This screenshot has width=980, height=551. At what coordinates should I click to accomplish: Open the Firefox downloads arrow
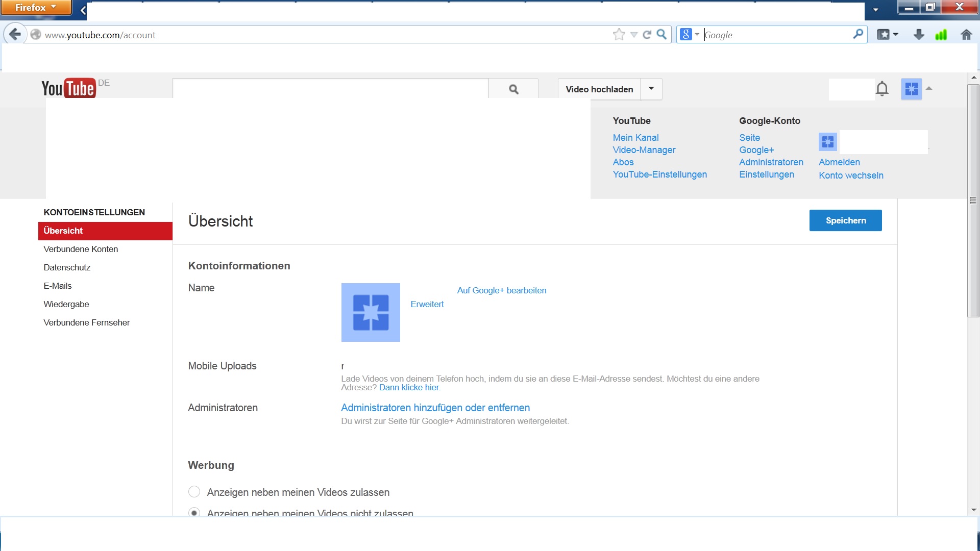point(919,35)
